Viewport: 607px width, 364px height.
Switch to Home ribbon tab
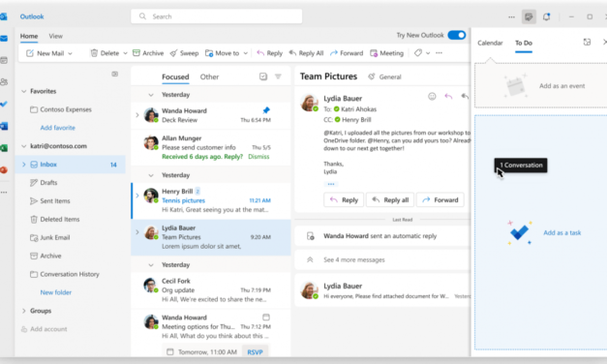tap(29, 36)
